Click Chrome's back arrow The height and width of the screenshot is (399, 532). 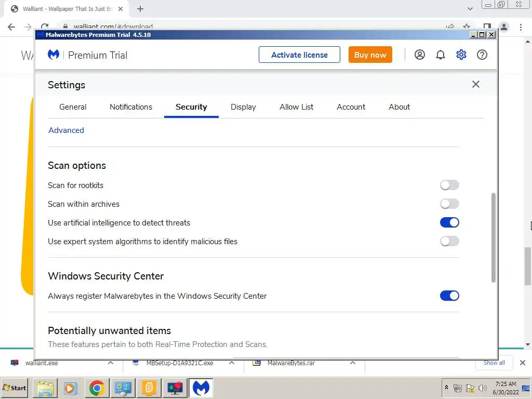(x=11, y=27)
